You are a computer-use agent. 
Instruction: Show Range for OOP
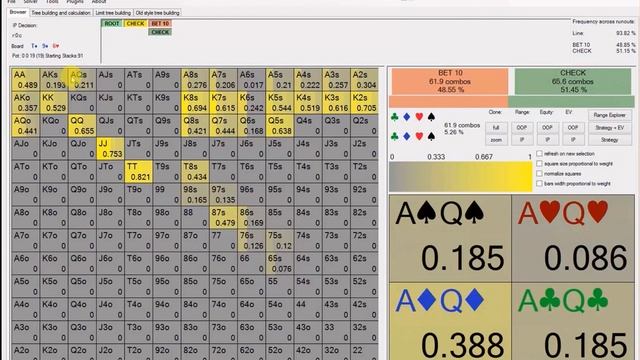click(x=522, y=128)
